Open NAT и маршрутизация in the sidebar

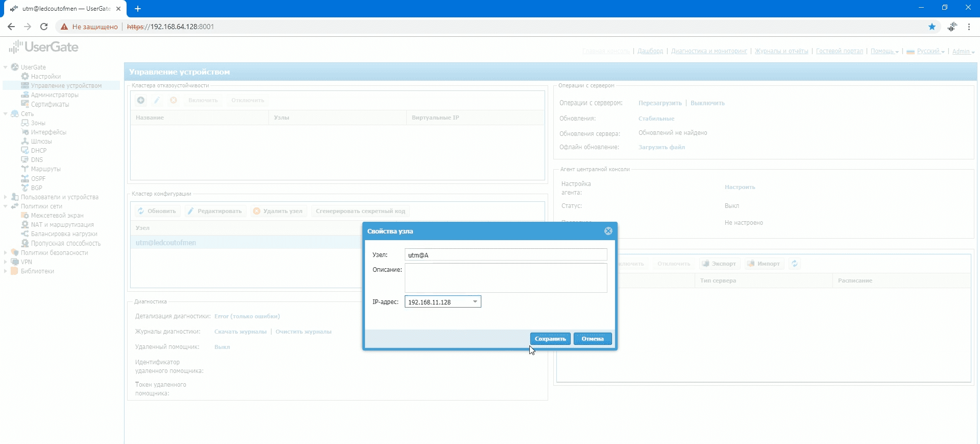(x=62, y=225)
